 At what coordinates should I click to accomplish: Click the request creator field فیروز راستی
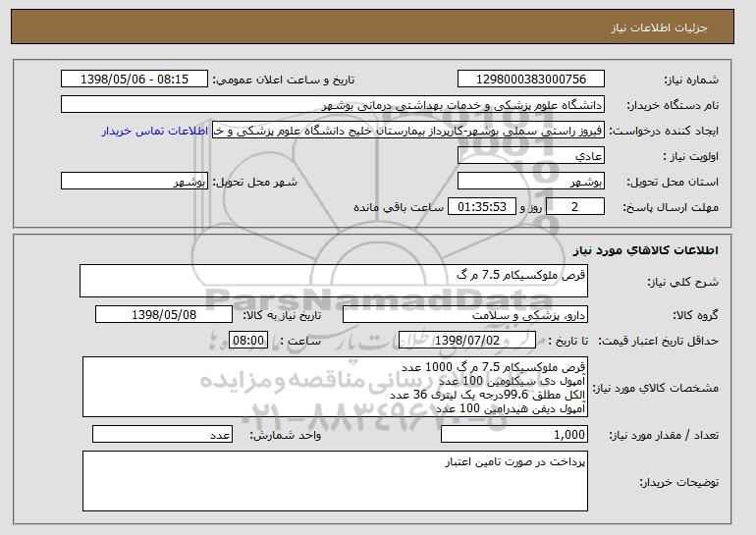coord(408,131)
